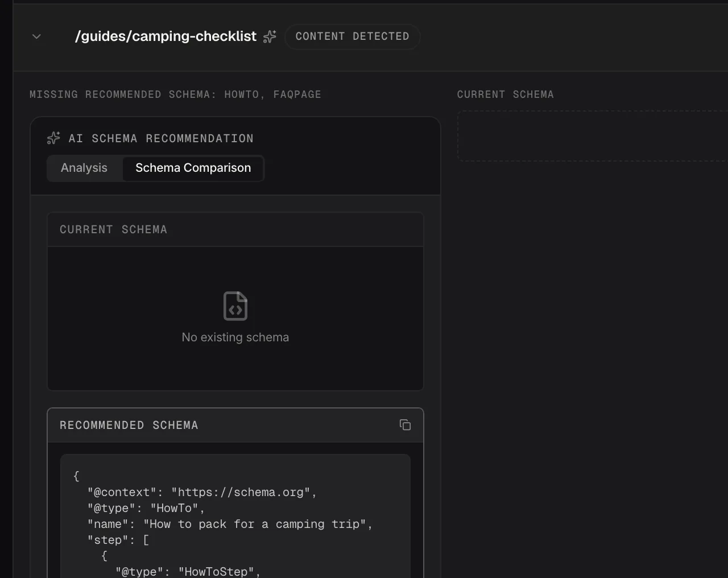Copy the recommended schema via copy icon
This screenshot has width=728, height=578.
pos(405,425)
